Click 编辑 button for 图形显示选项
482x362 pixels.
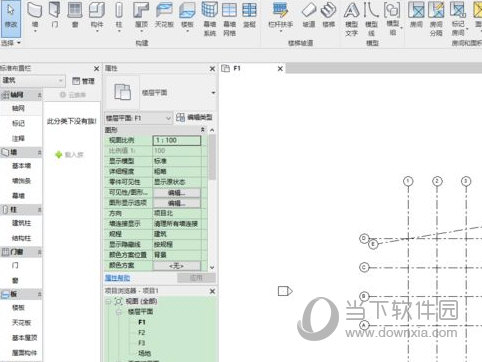pos(177,203)
